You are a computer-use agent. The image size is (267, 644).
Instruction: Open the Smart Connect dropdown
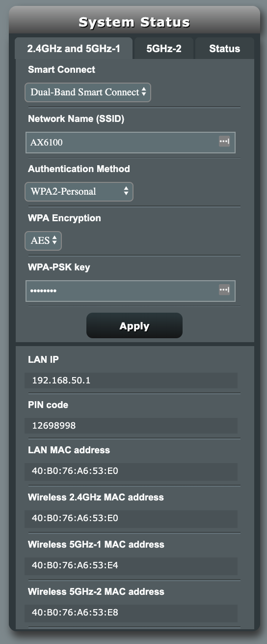tap(88, 92)
